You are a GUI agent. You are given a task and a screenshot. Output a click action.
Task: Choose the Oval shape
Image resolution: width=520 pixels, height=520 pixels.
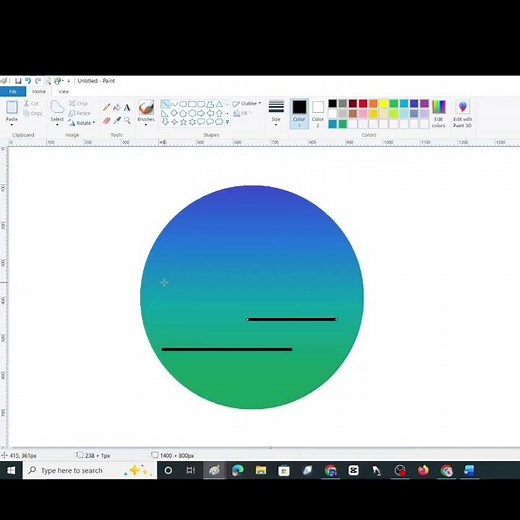click(183, 104)
